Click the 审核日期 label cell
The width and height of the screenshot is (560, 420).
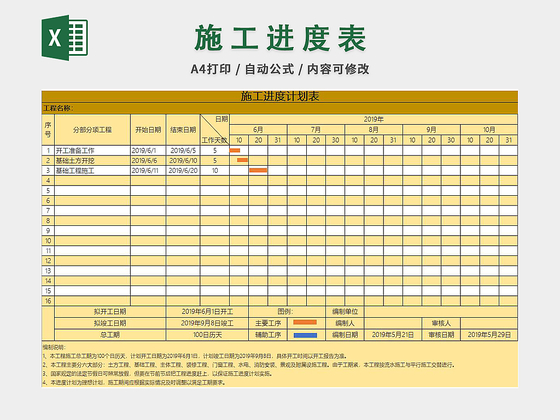(441, 335)
